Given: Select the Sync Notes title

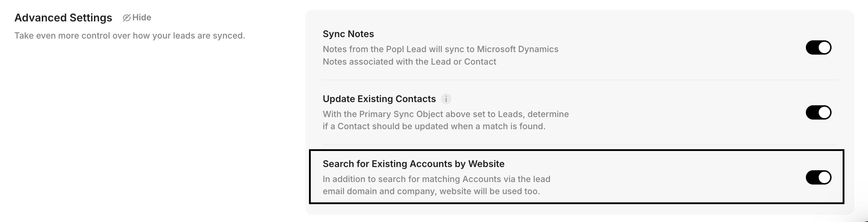Looking at the screenshot, I should coord(348,34).
